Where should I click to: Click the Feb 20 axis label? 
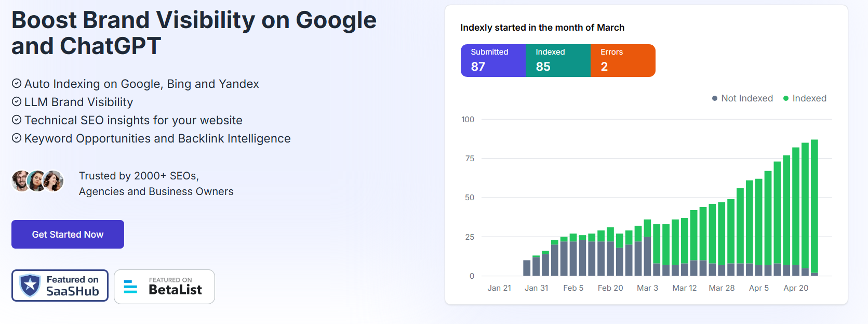(610, 288)
